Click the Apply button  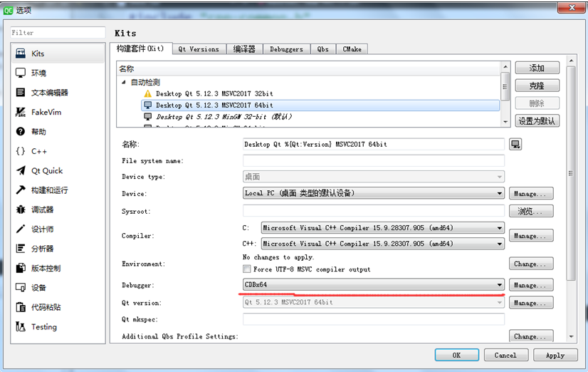pos(555,355)
